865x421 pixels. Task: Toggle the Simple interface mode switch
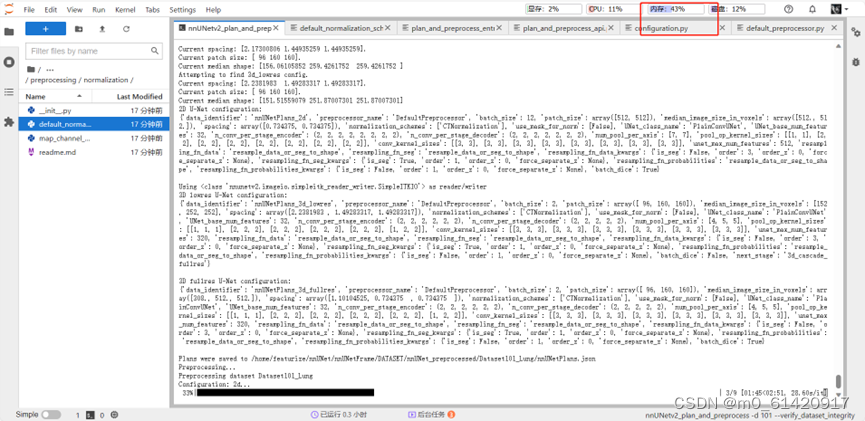tap(51, 414)
